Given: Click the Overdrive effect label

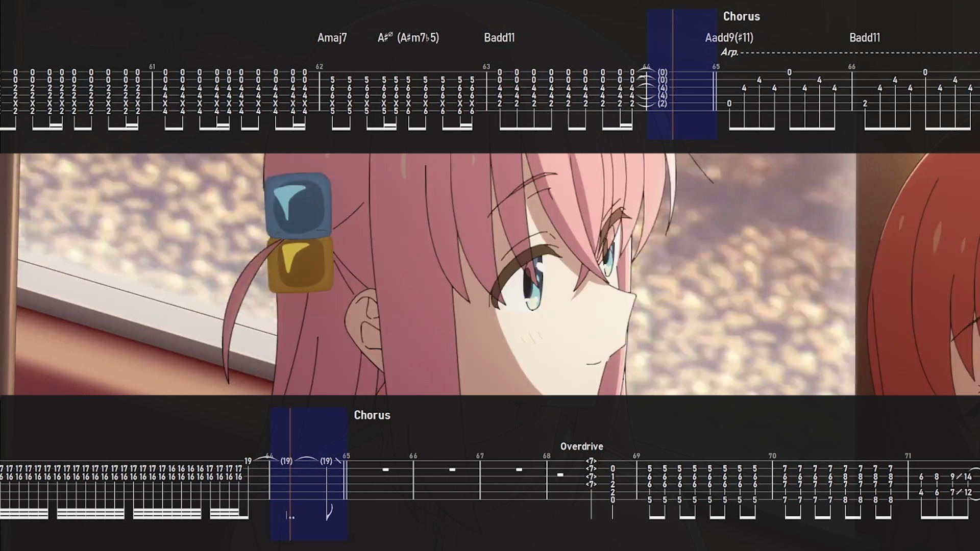Looking at the screenshot, I should pos(581,446).
